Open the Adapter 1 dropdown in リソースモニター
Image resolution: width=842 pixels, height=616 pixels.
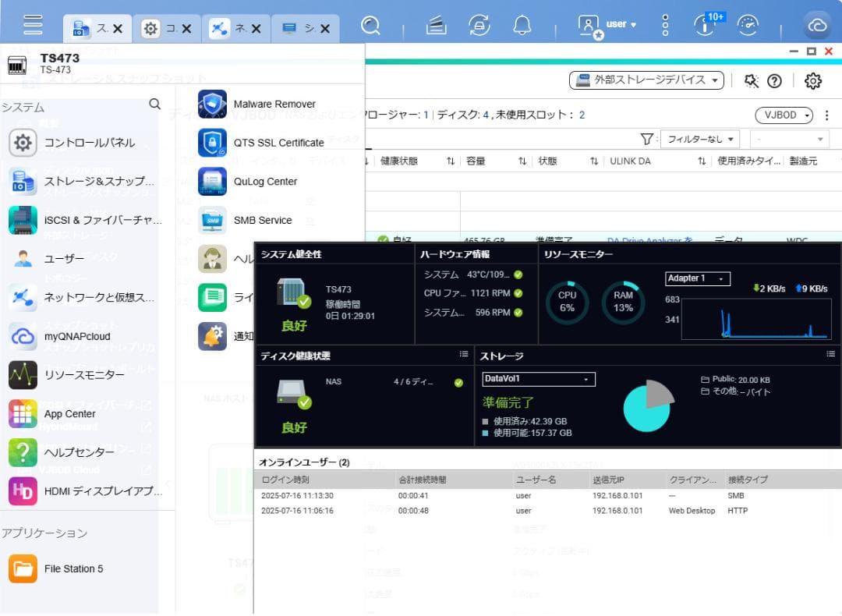click(x=697, y=278)
